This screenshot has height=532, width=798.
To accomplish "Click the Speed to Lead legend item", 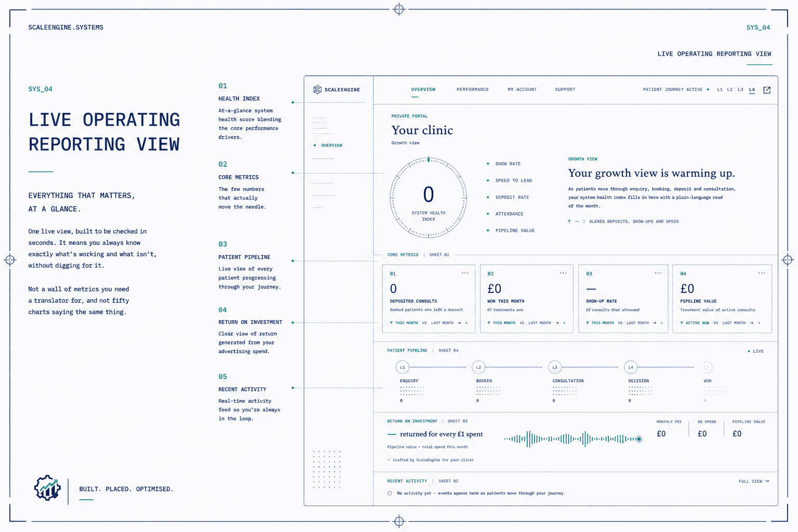I will [509, 181].
